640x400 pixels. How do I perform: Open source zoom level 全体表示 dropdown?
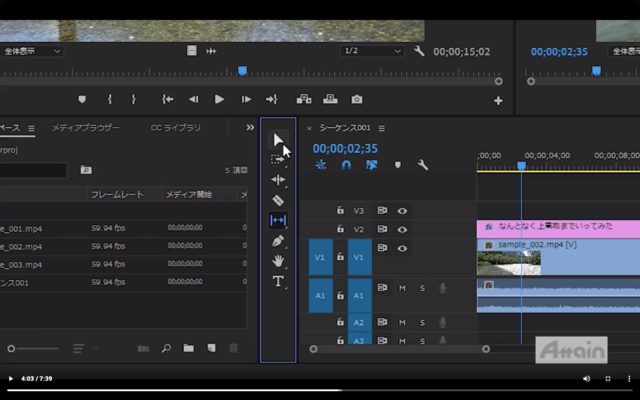[32, 51]
